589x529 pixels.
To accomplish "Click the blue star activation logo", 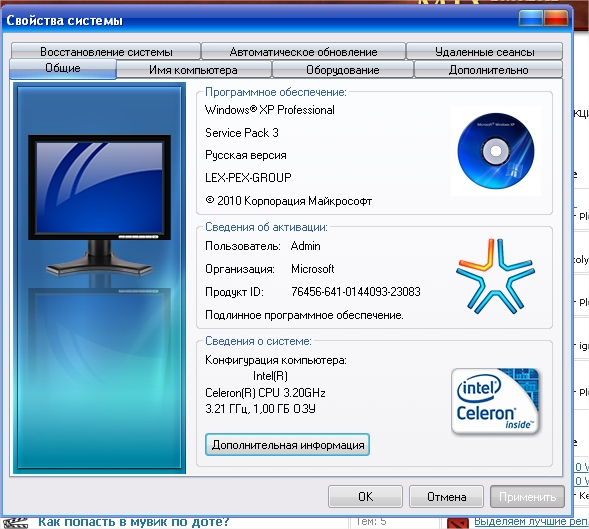I will tap(495, 276).
